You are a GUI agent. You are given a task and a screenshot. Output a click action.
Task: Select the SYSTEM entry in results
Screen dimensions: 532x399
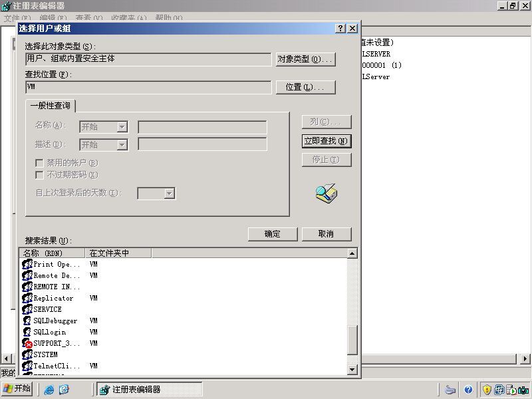pos(45,354)
